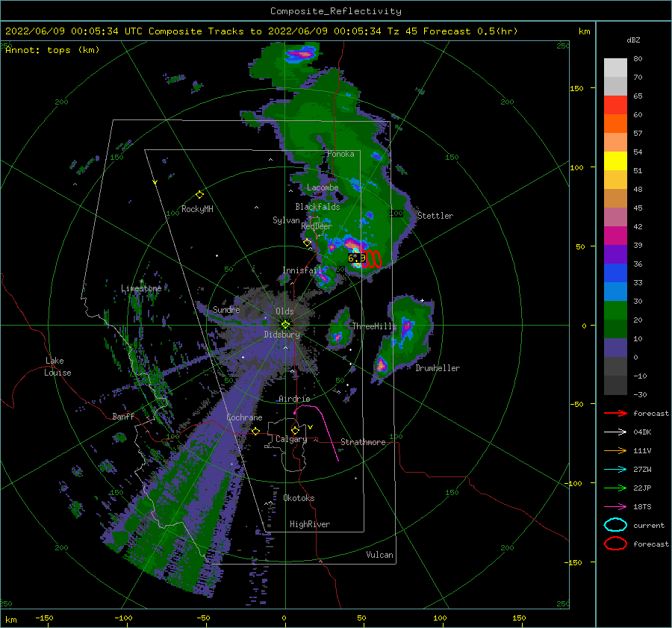Click the Innisfail town label
The width and height of the screenshot is (672, 628).
point(302,270)
